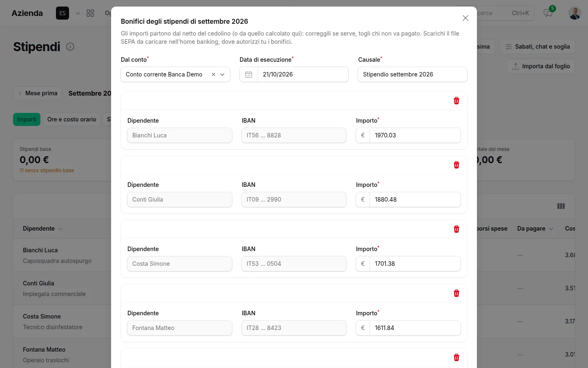588x368 pixels.
Task: Show info icon next to Stipendi
Action: tap(70, 47)
